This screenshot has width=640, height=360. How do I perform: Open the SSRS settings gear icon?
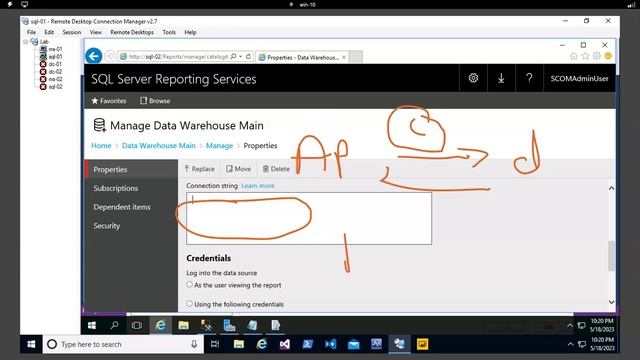point(473,78)
